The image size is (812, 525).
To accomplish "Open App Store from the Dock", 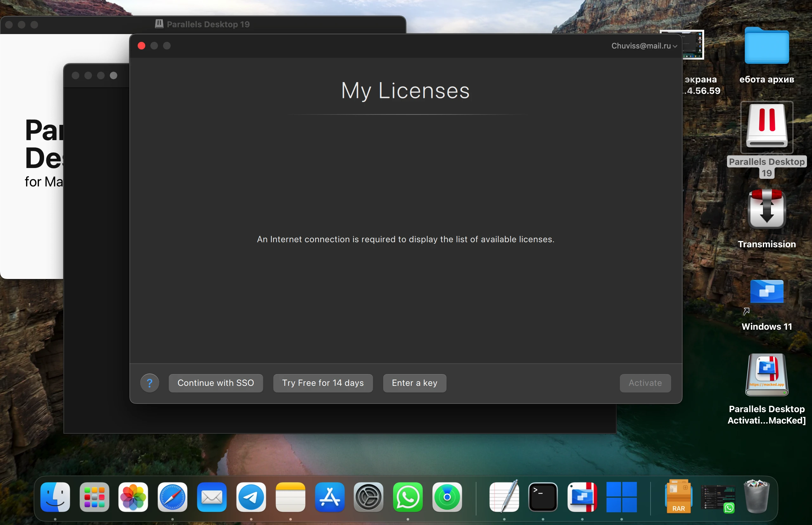I will pos(330,497).
